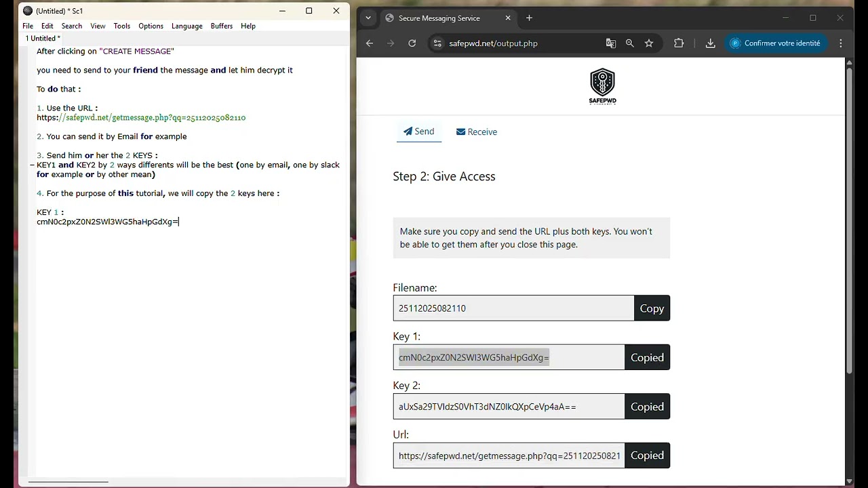This screenshot has height=488, width=868.
Task: Open the Buffers menu
Action: point(222,26)
